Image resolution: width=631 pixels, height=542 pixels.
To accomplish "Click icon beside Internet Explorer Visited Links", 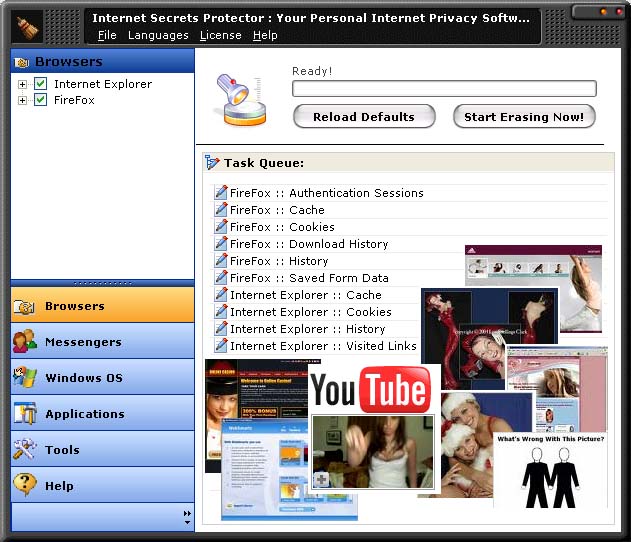I will click(x=221, y=346).
